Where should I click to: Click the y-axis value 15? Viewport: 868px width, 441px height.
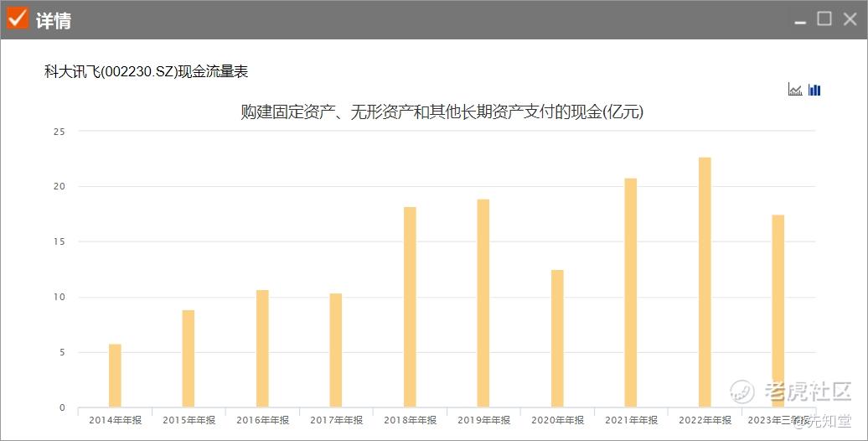coord(59,241)
